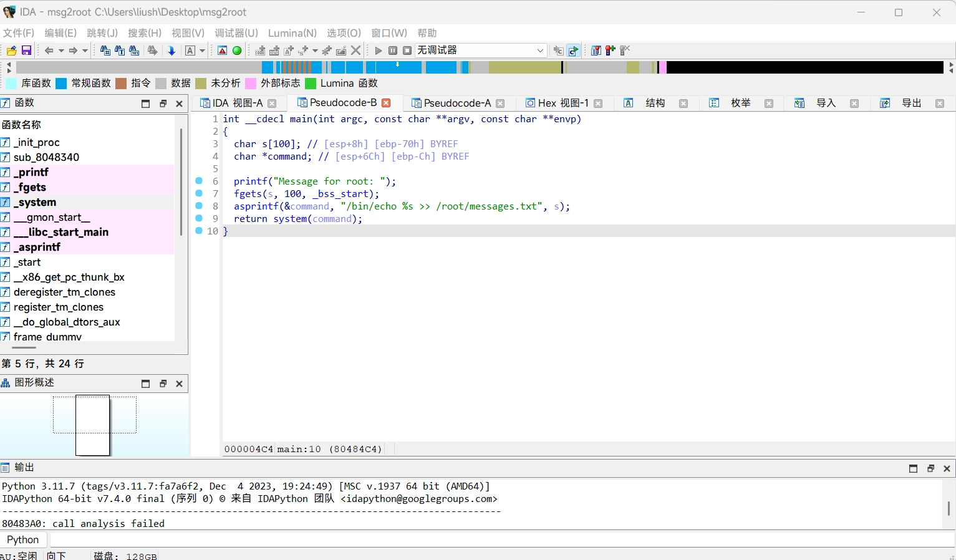Select __do_global_dtors_aux function entry

pos(87,322)
